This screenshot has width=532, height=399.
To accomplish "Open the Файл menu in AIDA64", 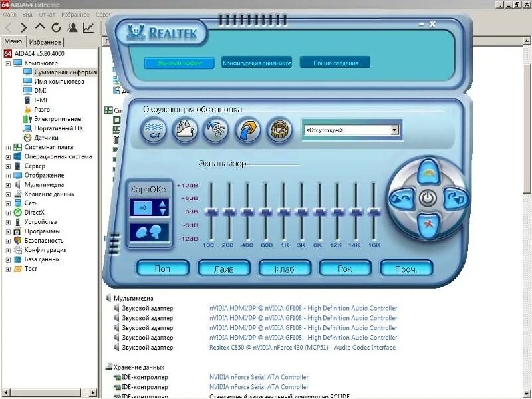I will [x=9, y=15].
